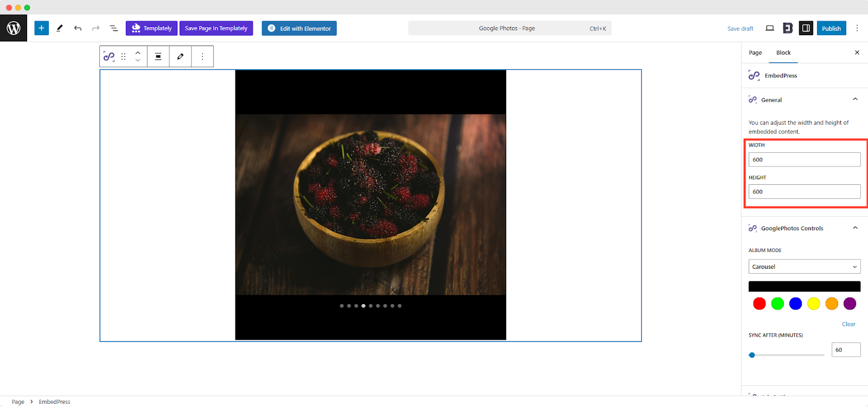Open the preview device icon
This screenshot has width=868, height=407.
point(769,28)
